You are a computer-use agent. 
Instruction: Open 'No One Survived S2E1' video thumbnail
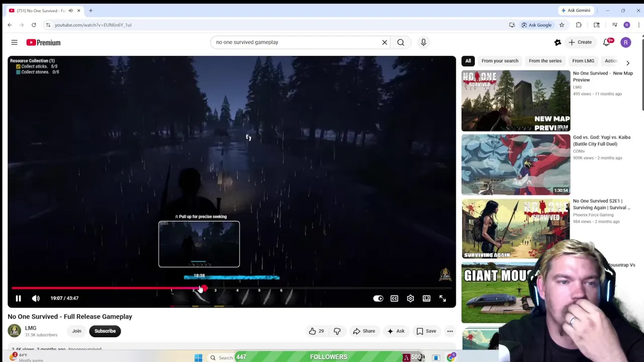(516, 228)
